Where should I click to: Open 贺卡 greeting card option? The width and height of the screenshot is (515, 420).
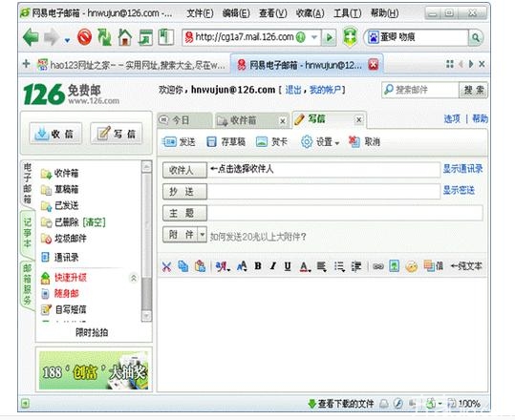[x=271, y=142]
